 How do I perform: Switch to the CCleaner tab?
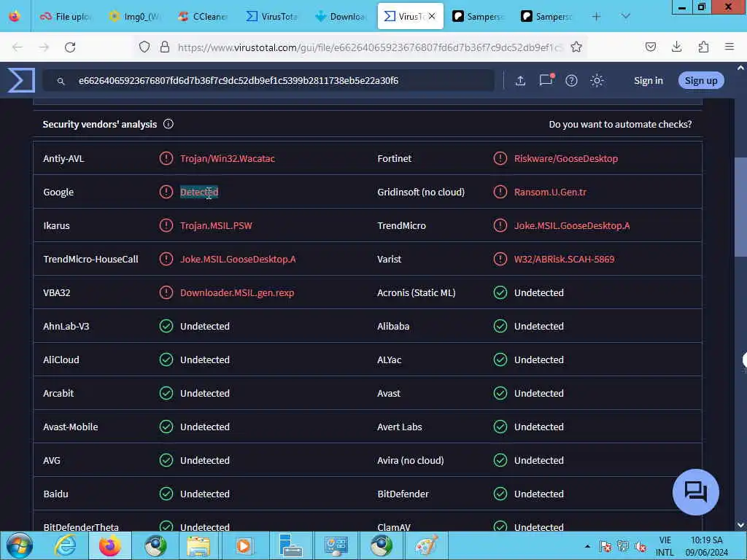(x=203, y=17)
